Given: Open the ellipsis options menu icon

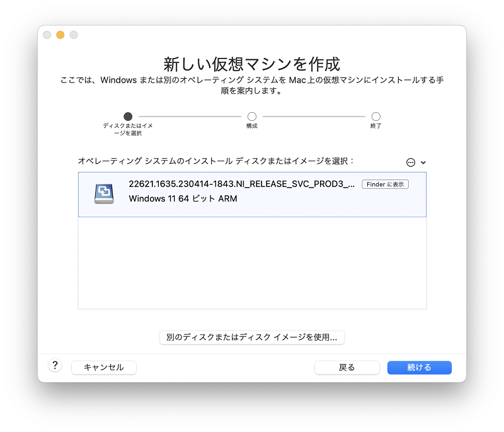Looking at the screenshot, I should tap(411, 162).
